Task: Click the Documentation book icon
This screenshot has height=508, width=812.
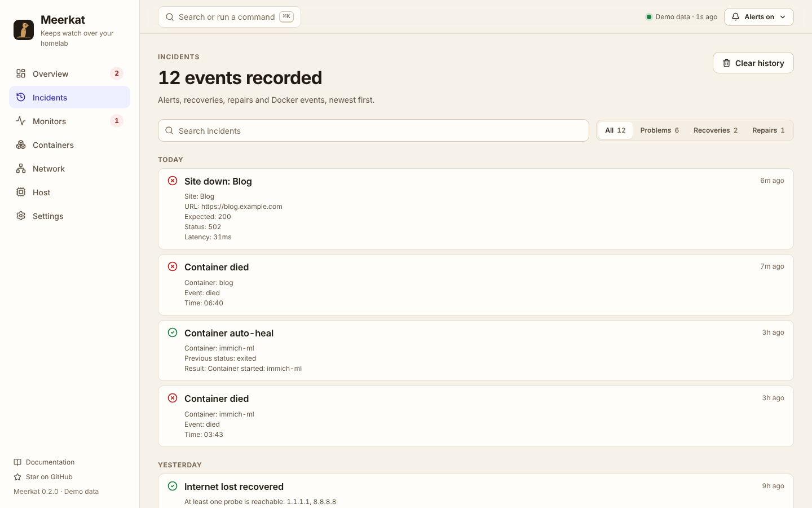Action: point(17,462)
